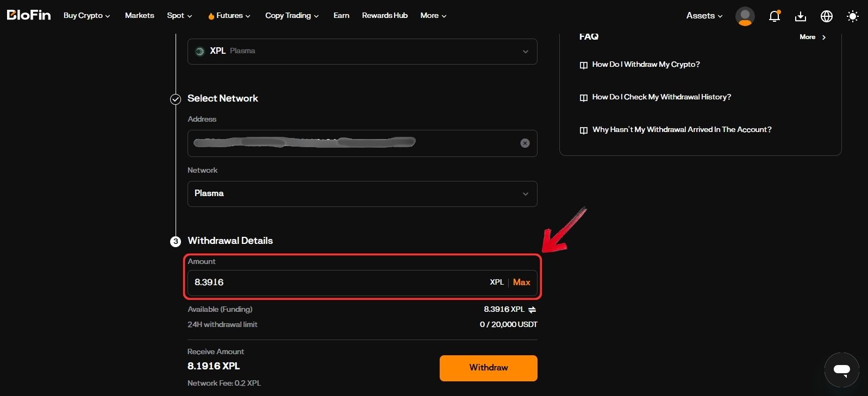
Task: Open the live chat support bubble
Action: point(841,370)
